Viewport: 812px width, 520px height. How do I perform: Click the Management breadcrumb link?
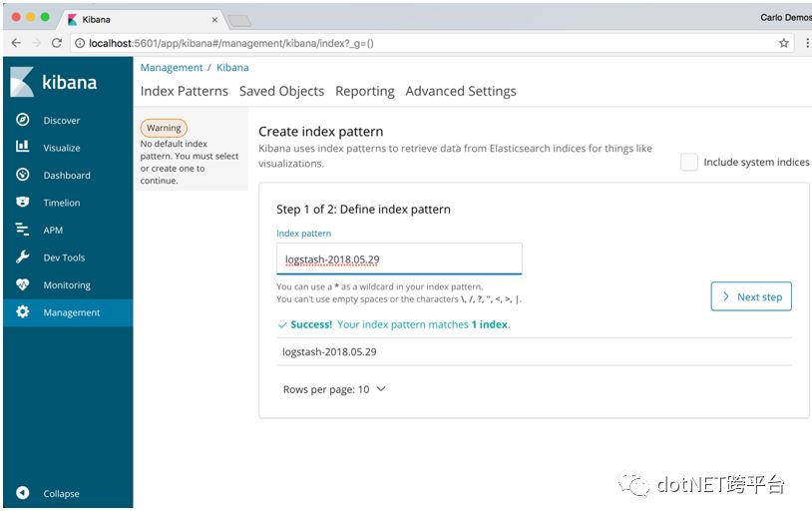tap(172, 67)
